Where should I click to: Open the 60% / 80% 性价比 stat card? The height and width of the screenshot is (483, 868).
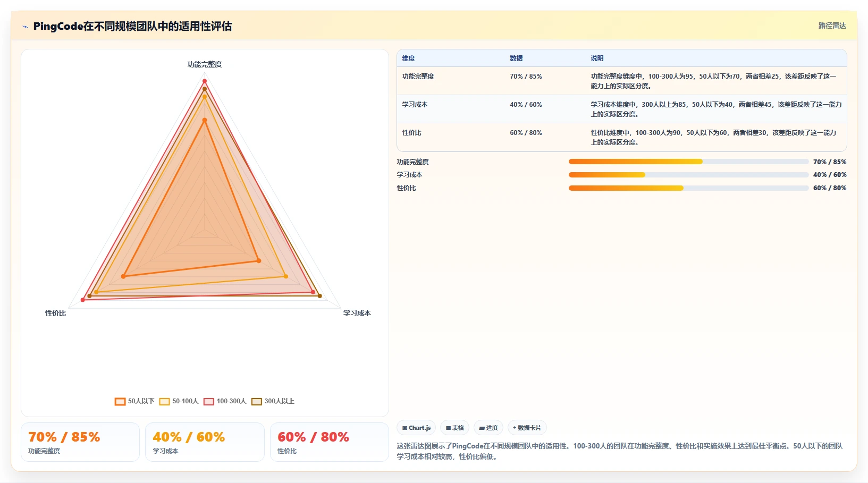(x=330, y=442)
